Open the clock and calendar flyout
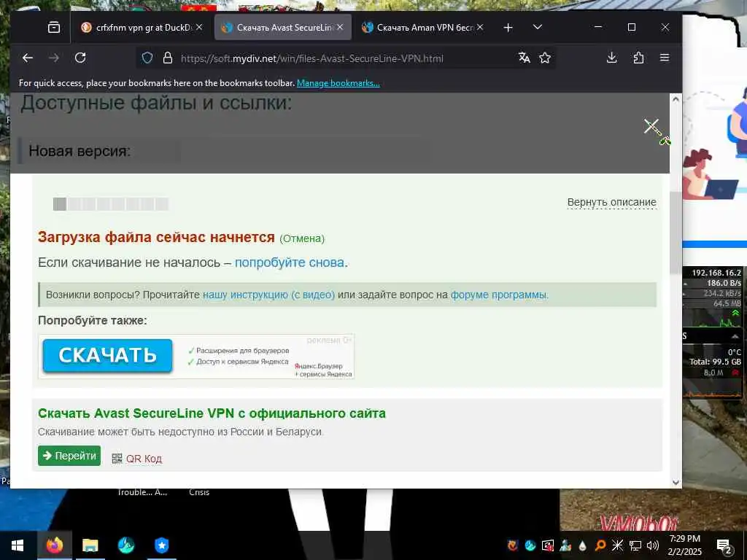Image resolution: width=747 pixels, height=560 pixels. [x=684, y=545]
